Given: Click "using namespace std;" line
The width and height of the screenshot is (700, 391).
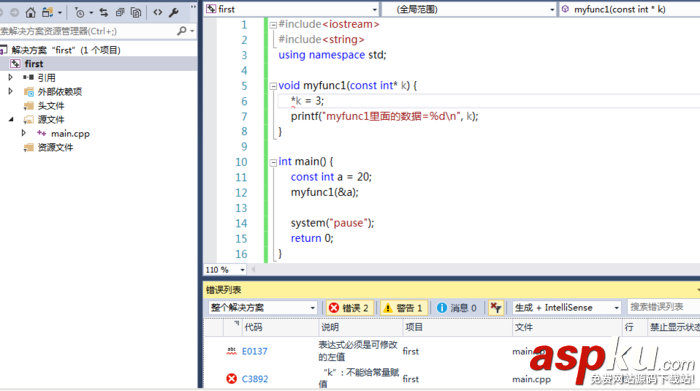Looking at the screenshot, I should point(332,55).
